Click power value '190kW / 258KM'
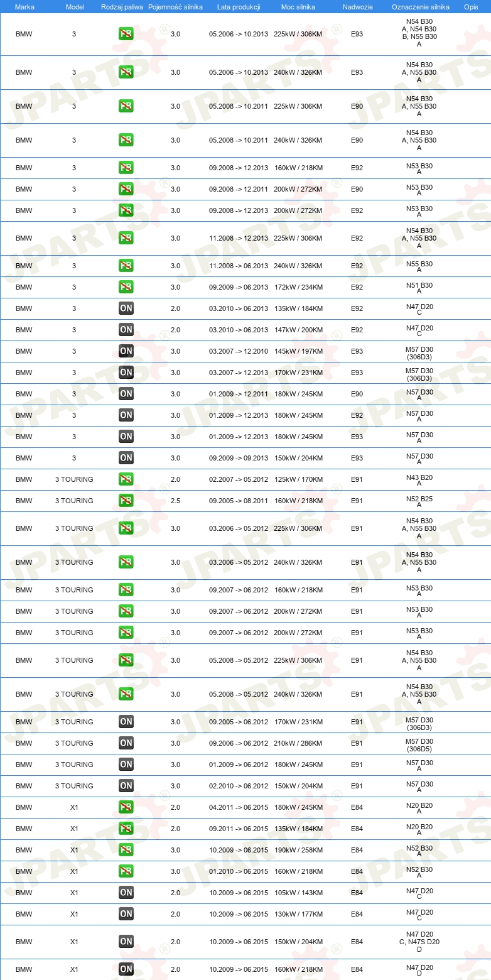The image size is (491, 980). (x=298, y=850)
